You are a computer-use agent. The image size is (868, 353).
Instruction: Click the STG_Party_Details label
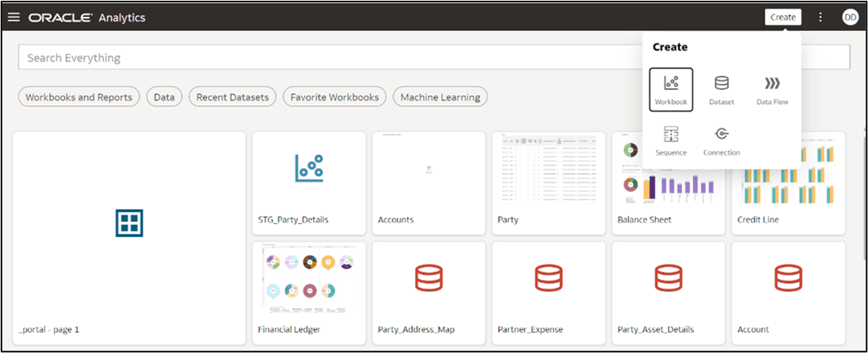(293, 220)
